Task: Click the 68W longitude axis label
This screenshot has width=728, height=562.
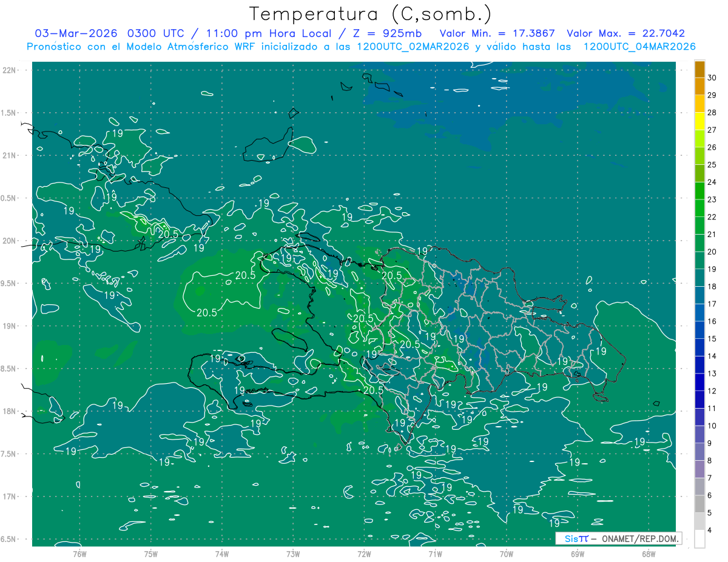Action: pyautogui.click(x=649, y=554)
